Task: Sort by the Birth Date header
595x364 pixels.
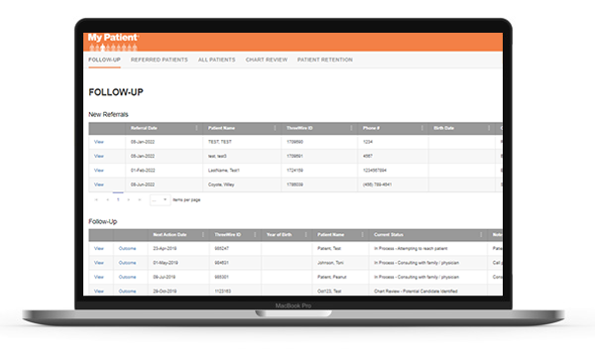Action: click(443, 128)
